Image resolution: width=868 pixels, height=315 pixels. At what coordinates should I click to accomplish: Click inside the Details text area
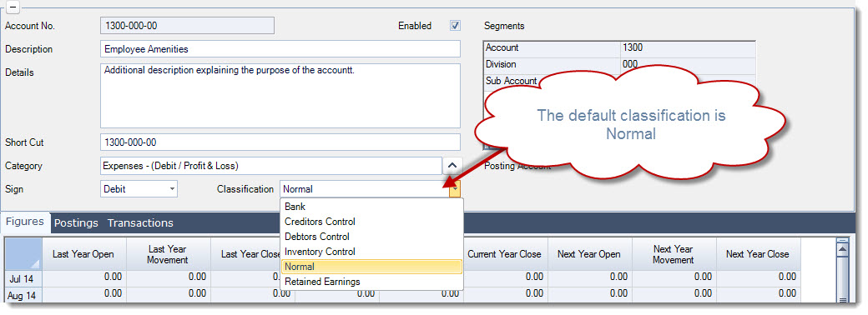(280, 96)
